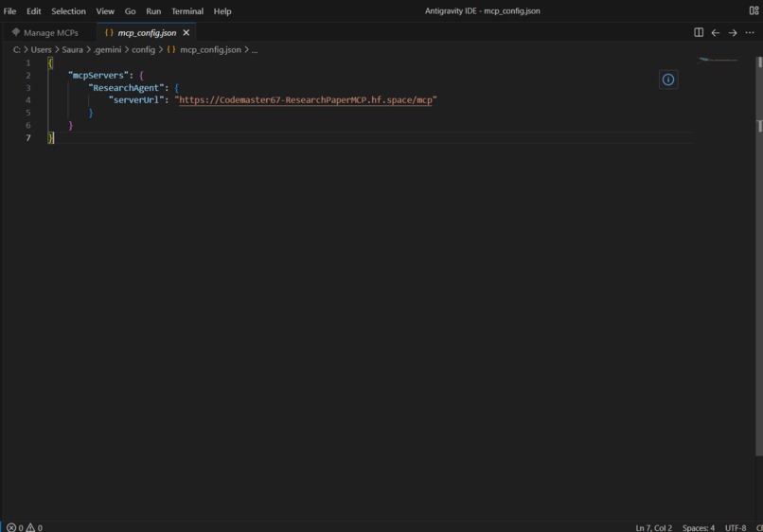The height and width of the screenshot is (532, 763).
Task: Navigate back with the left arrow
Action: (716, 32)
